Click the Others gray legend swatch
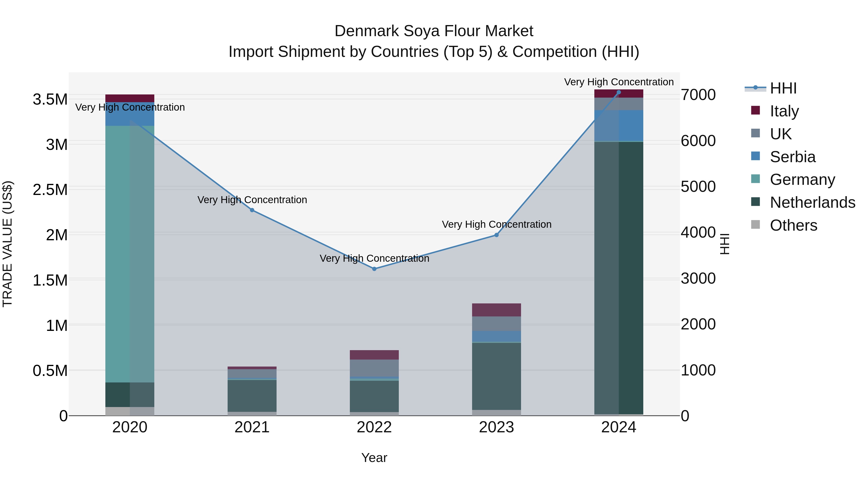 coord(755,224)
